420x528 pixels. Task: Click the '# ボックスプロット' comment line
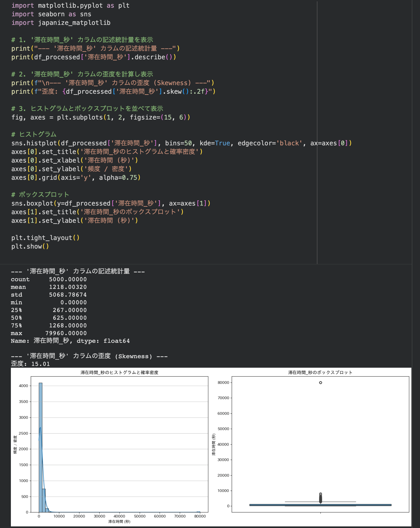point(40,195)
